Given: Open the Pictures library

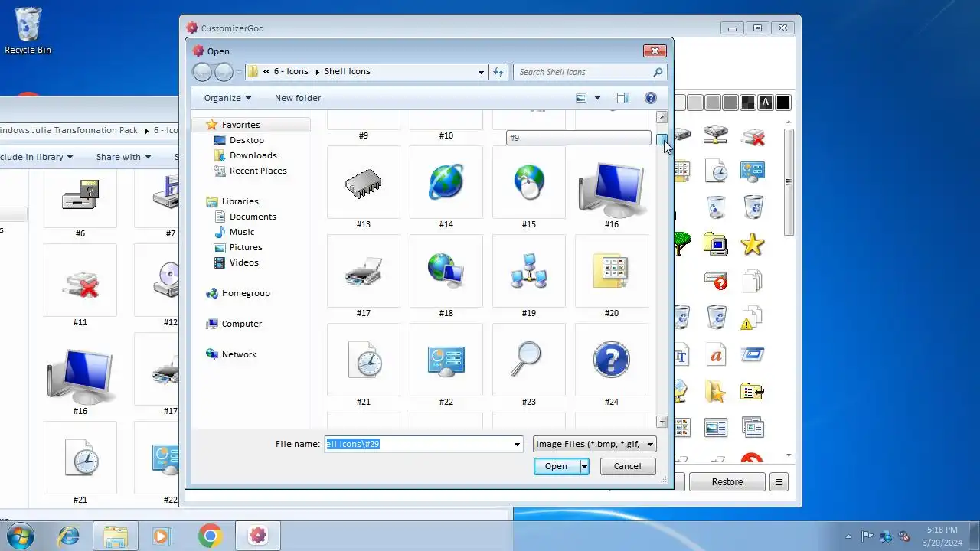Looking at the screenshot, I should pyautogui.click(x=246, y=247).
